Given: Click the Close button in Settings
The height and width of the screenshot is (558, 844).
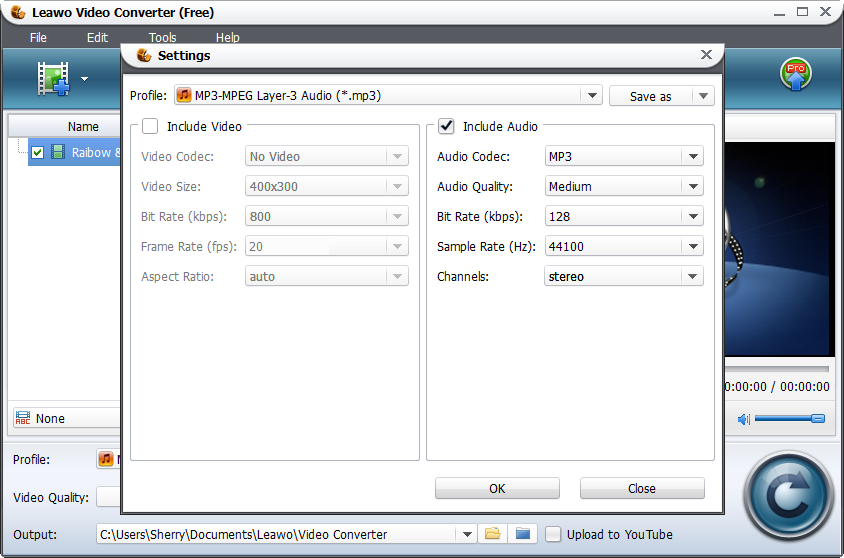Looking at the screenshot, I should click(x=642, y=489).
